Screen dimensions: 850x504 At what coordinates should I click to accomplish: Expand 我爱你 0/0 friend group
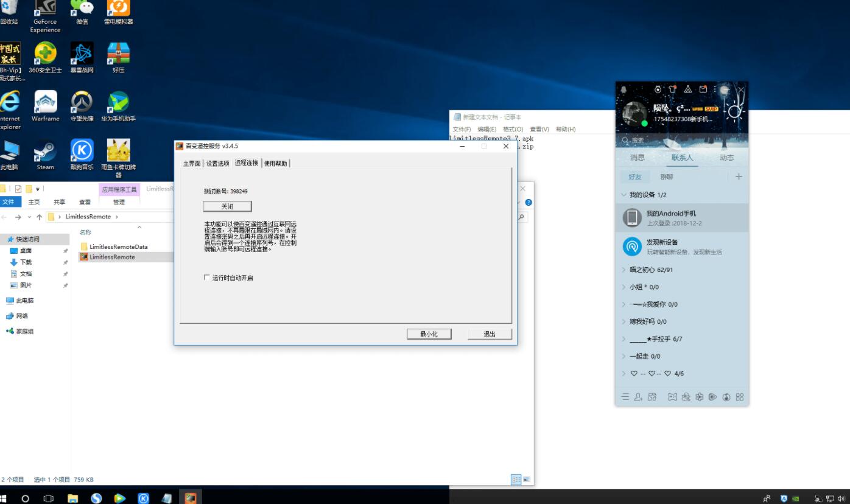(x=623, y=304)
